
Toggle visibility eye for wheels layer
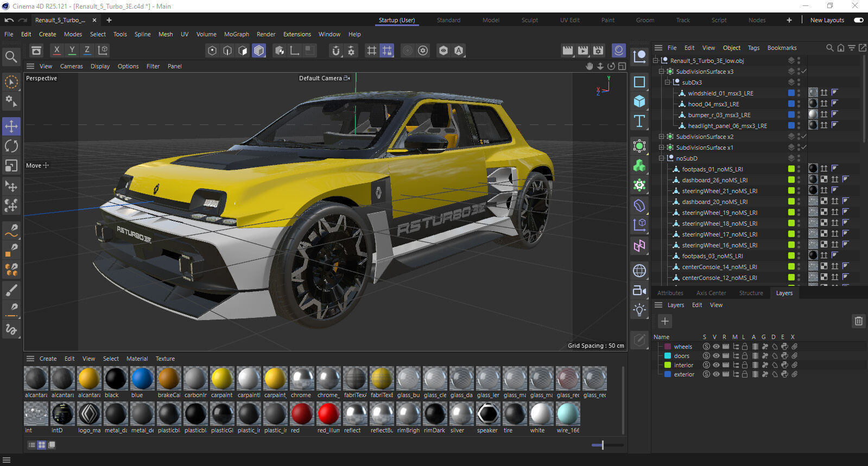pyautogui.click(x=716, y=347)
